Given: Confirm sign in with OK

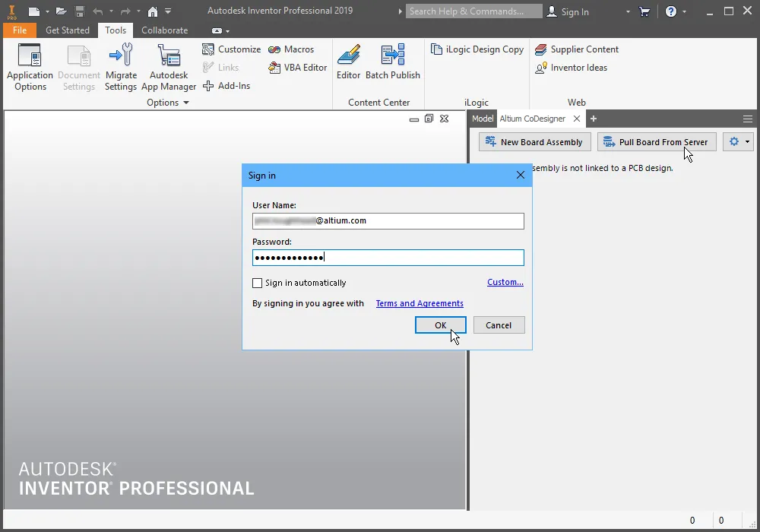Looking at the screenshot, I should pyautogui.click(x=440, y=325).
